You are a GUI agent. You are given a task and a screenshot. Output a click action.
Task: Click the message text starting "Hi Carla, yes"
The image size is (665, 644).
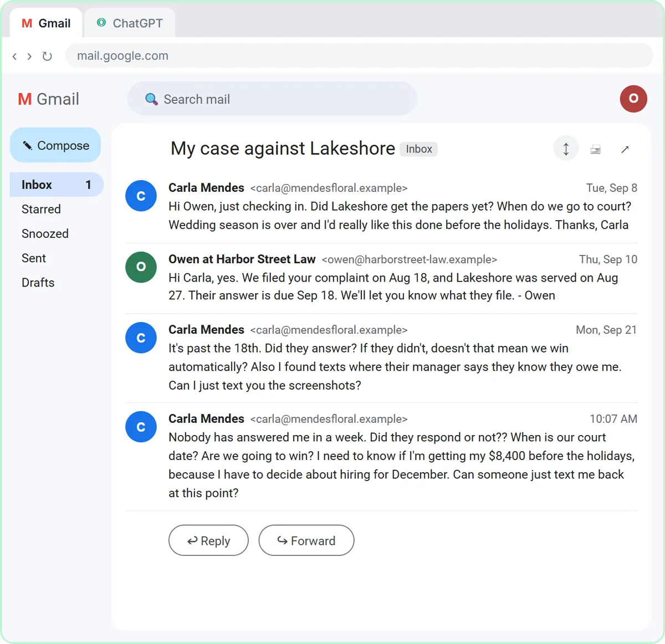[393, 287]
